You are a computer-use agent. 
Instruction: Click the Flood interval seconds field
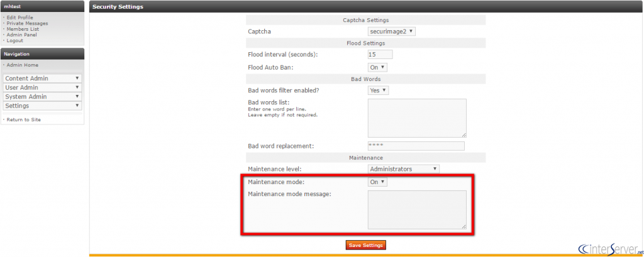(380, 54)
